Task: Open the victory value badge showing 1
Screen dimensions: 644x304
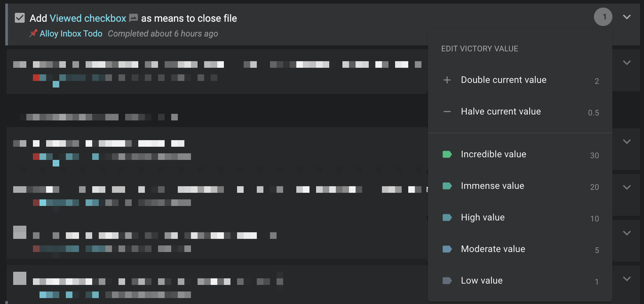Action: [x=603, y=17]
